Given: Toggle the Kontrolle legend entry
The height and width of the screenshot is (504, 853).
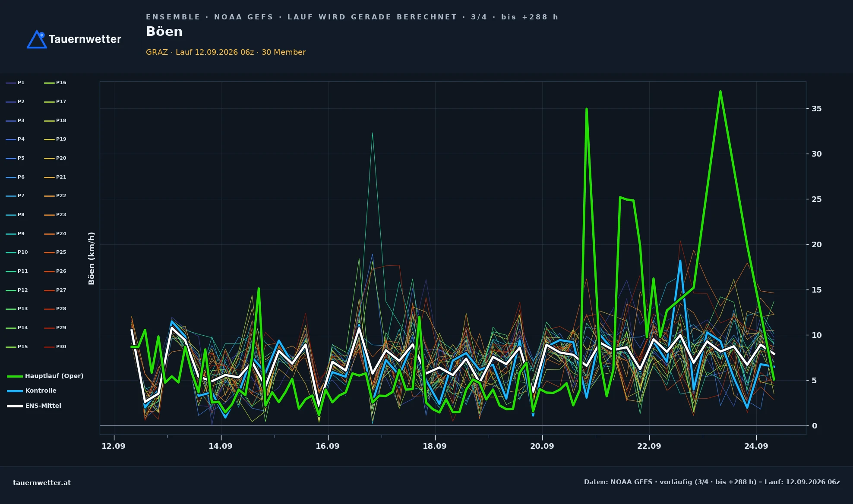Looking at the screenshot, I should [32, 391].
